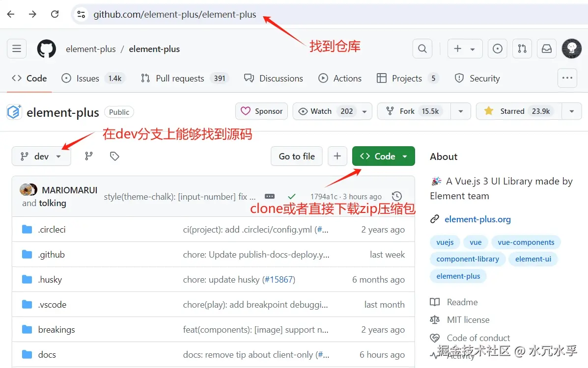Switch to the Projects tab
This screenshot has height=368, width=588.
click(407, 79)
